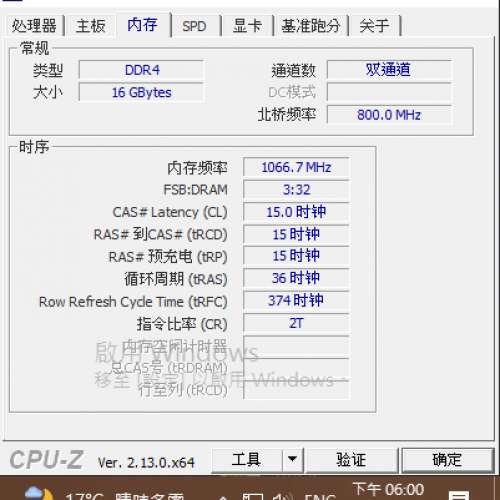Viewport: 500px width, 500px height.
Task: Click the 双通道 channel value
Action: point(389,70)
